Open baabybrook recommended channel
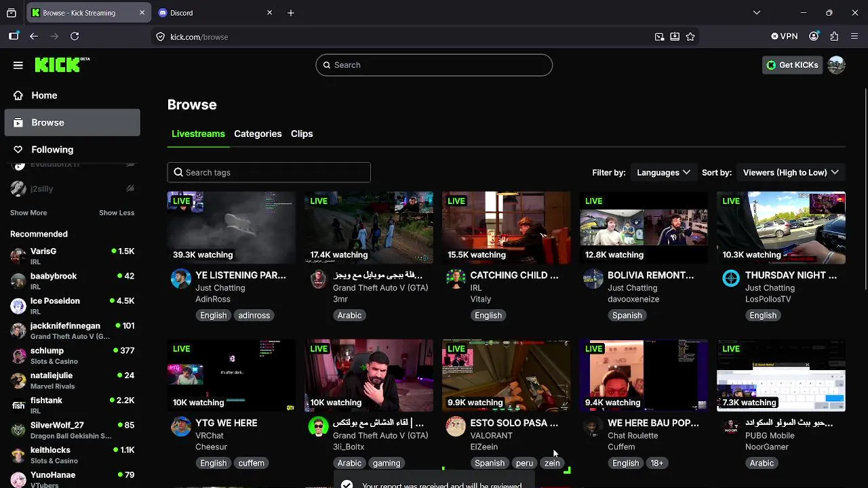This screenshot has width=868, height=488. [72, 281]
